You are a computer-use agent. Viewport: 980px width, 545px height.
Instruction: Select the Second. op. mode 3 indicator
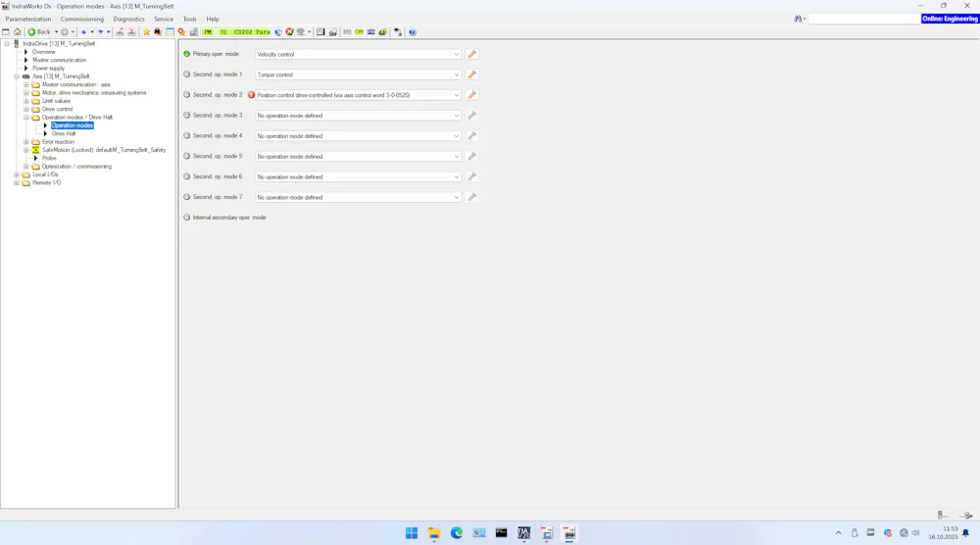pyautogui.click(x=187, y=115)
